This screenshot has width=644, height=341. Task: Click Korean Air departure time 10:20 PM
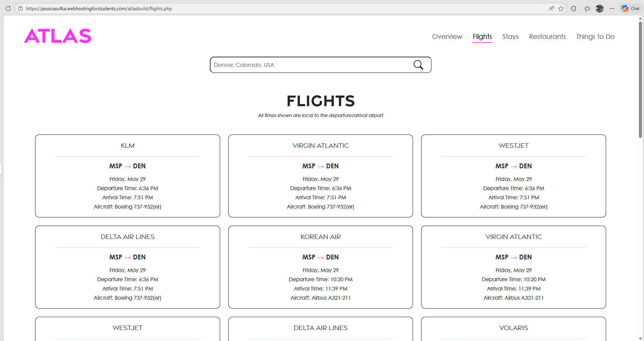click(x=320, y=280)
